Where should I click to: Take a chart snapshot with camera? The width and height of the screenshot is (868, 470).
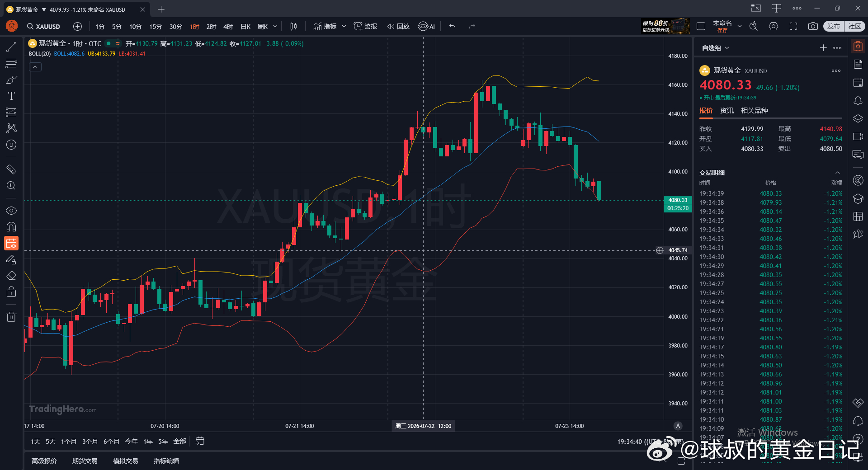813,26
